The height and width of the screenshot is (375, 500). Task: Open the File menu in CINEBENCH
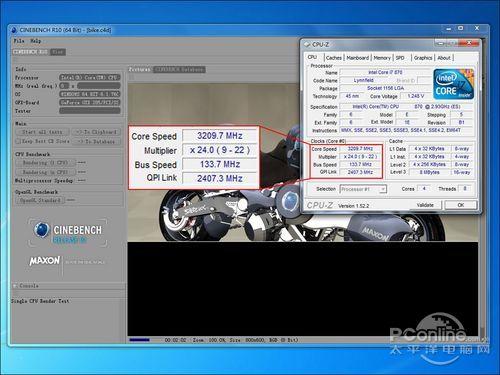(x=19, y=41)
